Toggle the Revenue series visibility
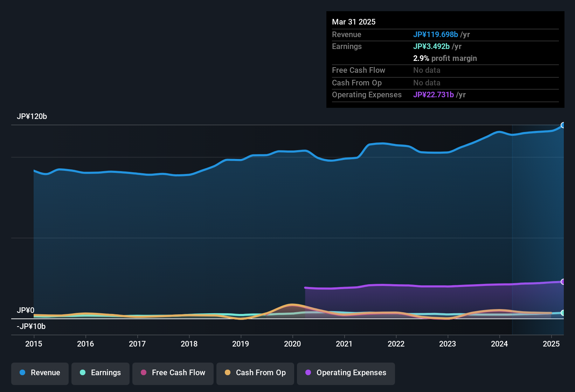The image size is (575, 392). pos(40,373)
